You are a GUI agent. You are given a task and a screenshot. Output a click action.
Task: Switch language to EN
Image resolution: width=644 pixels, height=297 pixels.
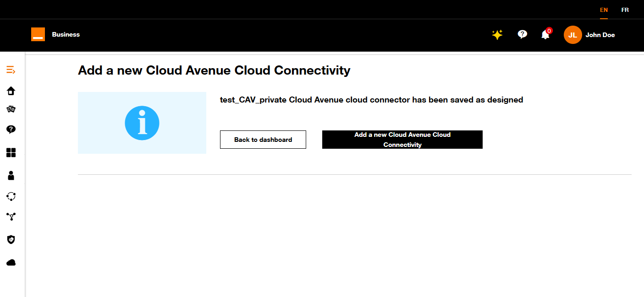click(x=604, y=10)
